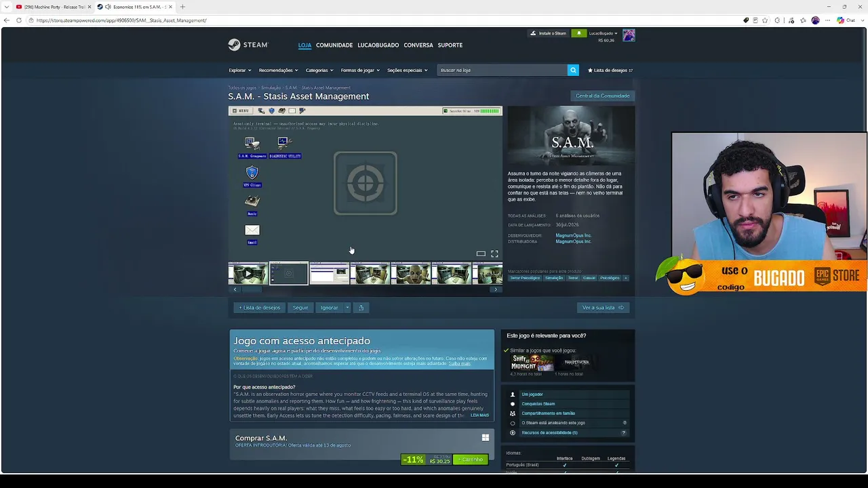
Task: Expand description with LEIA MAIS
Action: [479, 415]
